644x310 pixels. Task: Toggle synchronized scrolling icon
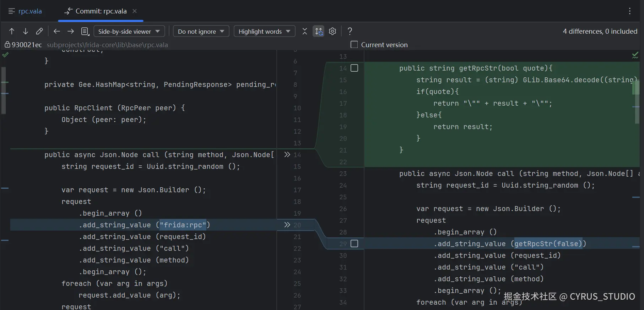tap(319, 31)
